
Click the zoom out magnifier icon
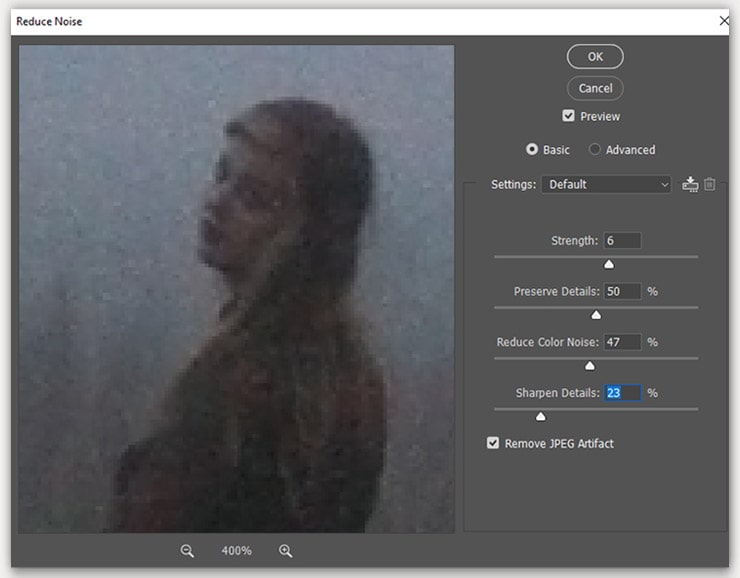(x=187, y=551)
